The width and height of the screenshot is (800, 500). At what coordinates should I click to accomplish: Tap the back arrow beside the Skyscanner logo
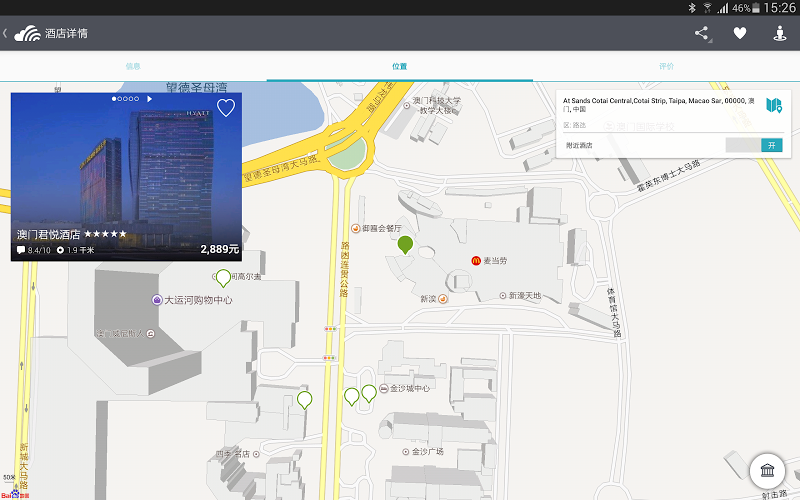pos(5,33)
